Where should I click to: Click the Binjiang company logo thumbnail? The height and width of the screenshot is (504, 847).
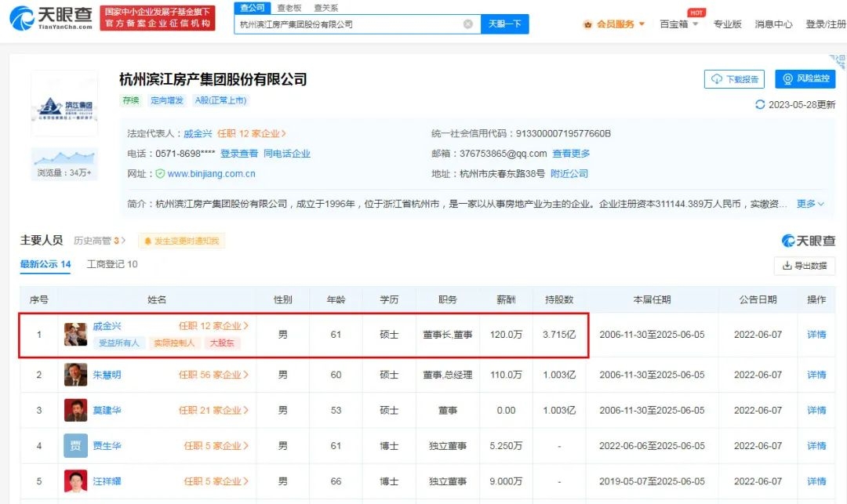[x=64, y=103]
